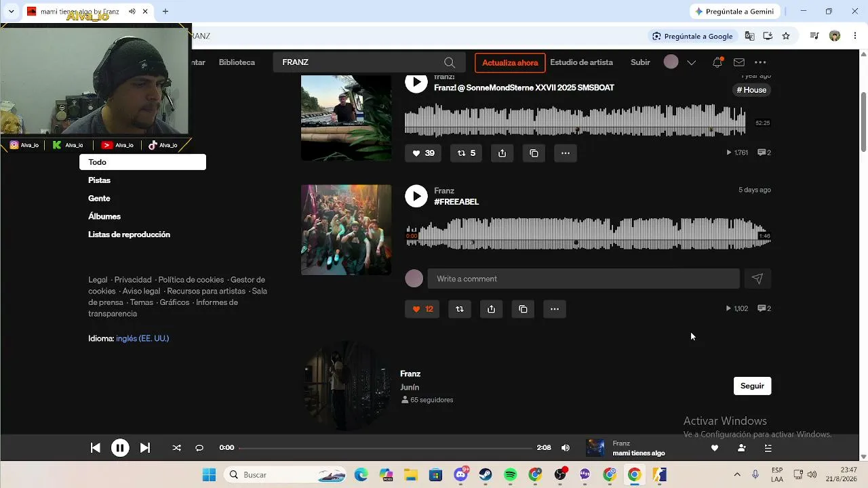
Task: Bookmark this page with the star icon
Action: 786,36
